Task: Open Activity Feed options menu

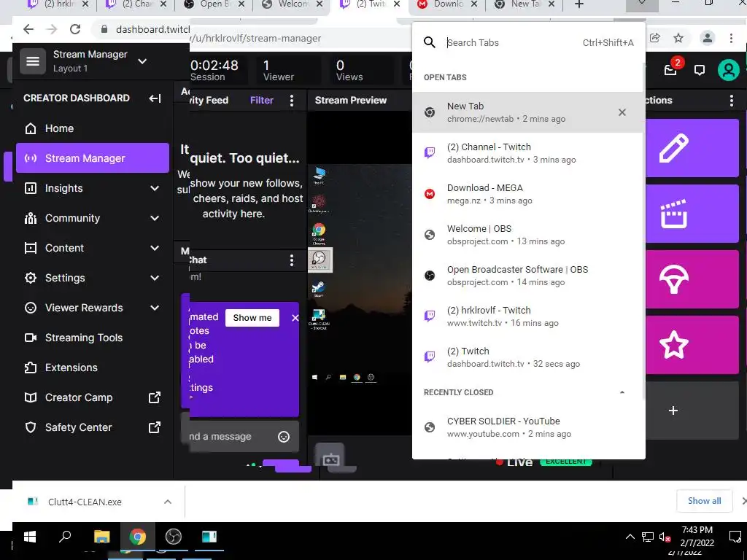Action: (292, 101)
